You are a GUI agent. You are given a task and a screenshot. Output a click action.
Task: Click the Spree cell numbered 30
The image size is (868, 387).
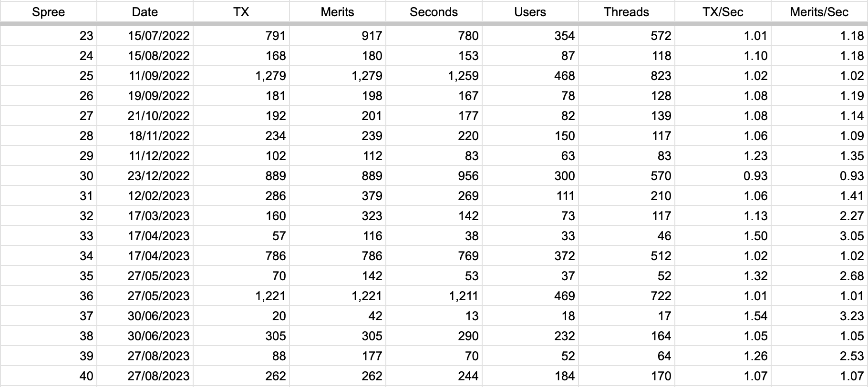tap(48, 176)
